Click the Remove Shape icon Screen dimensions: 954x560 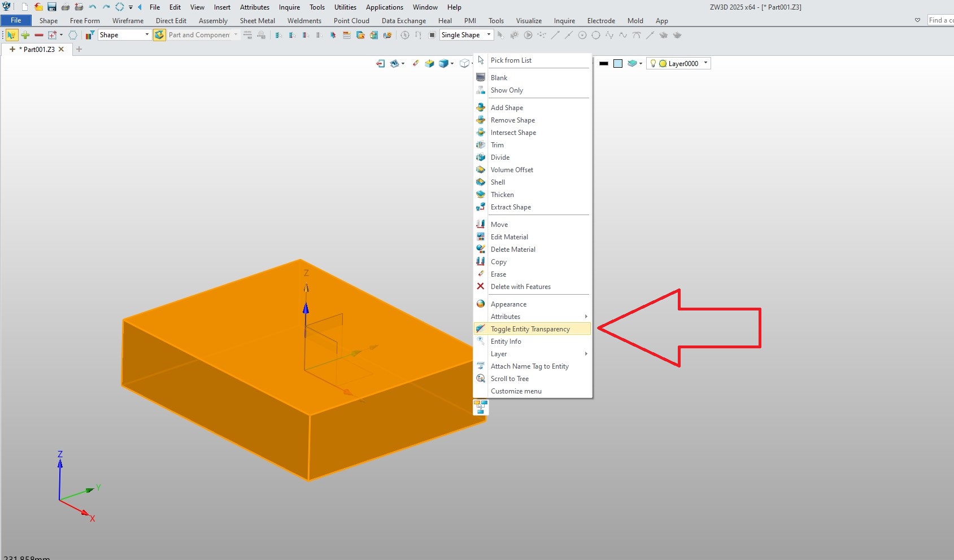pyautogui.click(x=481, y=120)
